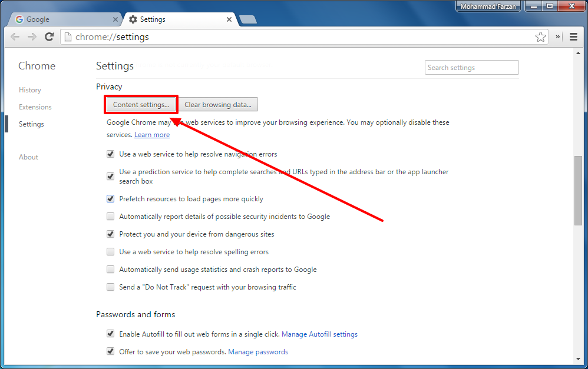Viewport: 588px width, 369px height.
Task: Open the About page in the sidebar
Action: click(x=28, y=157)
